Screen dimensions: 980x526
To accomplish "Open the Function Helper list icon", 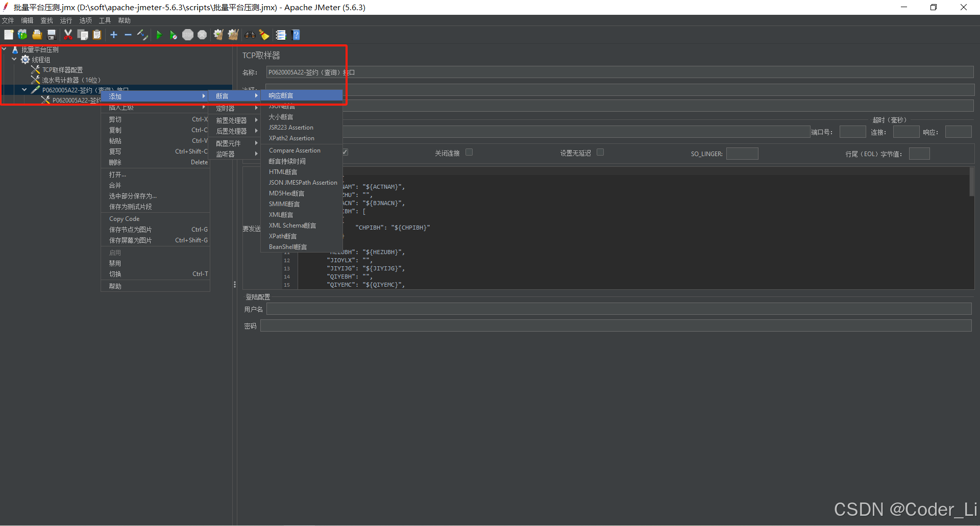I will pyautogui.click(x=281, y=35).
